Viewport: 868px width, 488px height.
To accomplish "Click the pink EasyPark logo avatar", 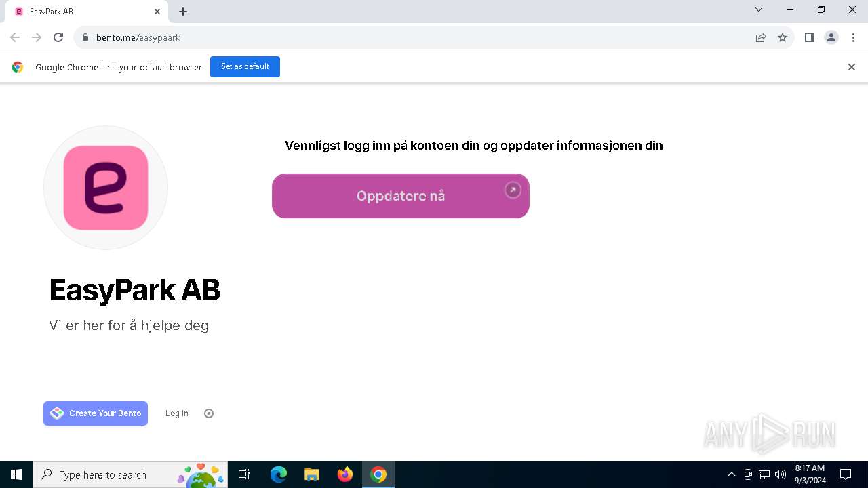I will 106,188.
